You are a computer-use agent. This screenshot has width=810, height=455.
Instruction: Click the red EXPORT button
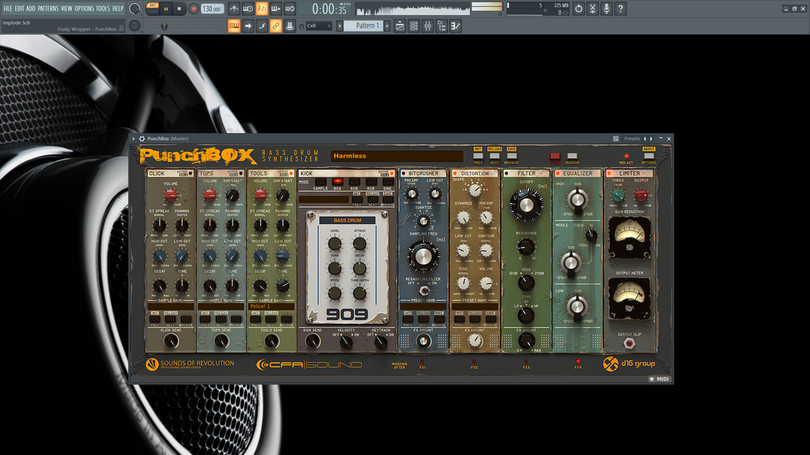[555, 156]
